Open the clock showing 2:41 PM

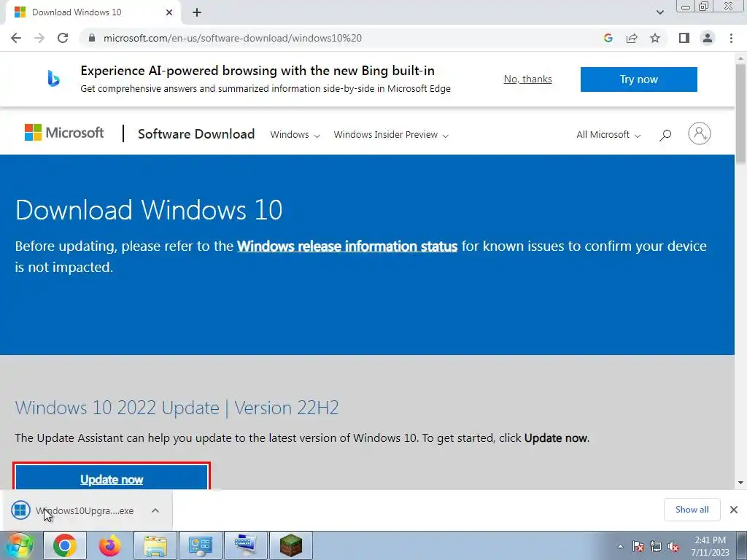tap(711, 546)
